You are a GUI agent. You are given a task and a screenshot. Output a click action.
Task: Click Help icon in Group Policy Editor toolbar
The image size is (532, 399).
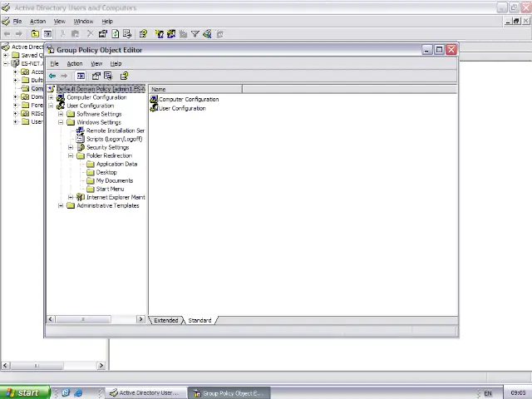124,76
